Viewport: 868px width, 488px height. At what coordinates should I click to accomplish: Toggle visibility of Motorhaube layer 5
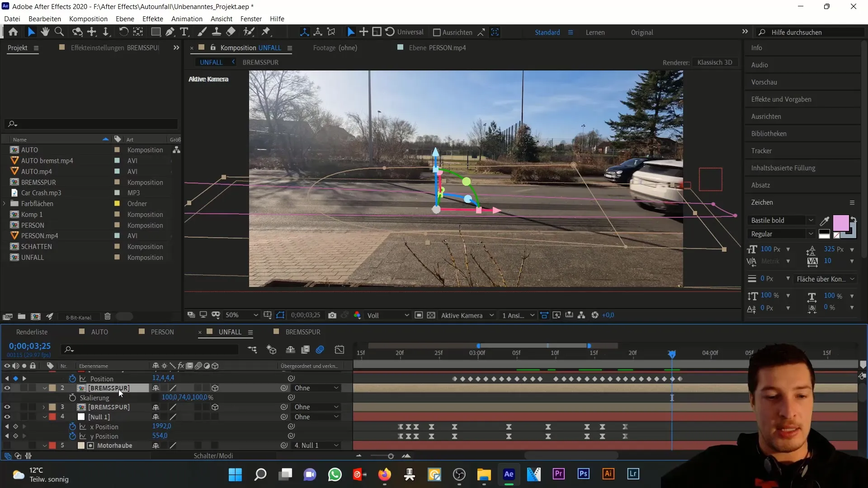point(7,445)
